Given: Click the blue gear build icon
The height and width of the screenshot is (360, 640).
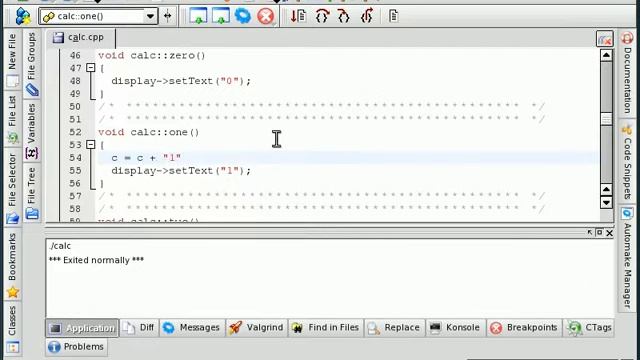Looking at the screenshot, I should tap(243, 16).
